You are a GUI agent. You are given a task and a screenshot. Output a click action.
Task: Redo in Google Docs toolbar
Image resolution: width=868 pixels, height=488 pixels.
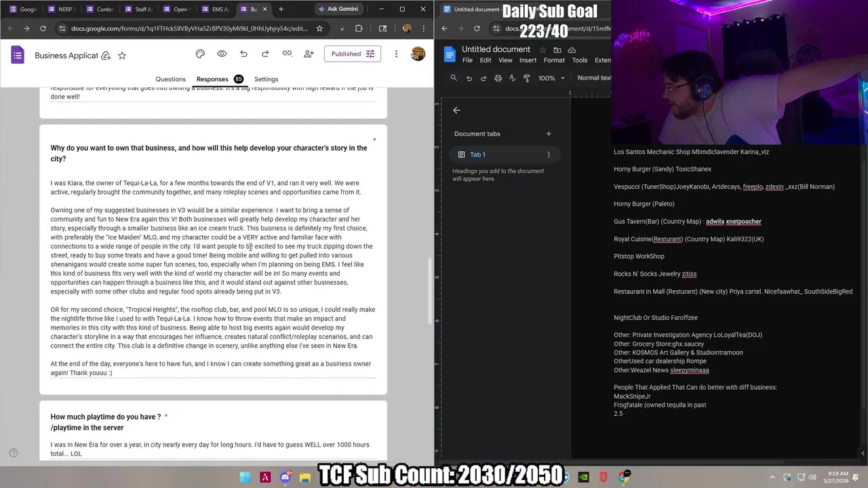pos(484,78)
